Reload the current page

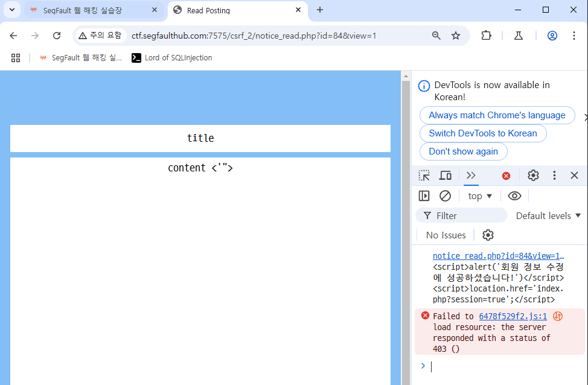[x=57, y=36]
